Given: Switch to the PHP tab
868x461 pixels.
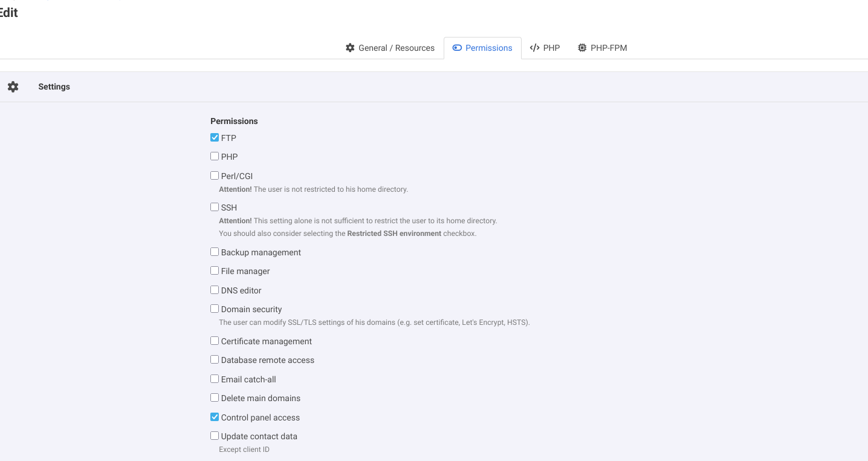Looking at the screenshot, I should point(545,48).
